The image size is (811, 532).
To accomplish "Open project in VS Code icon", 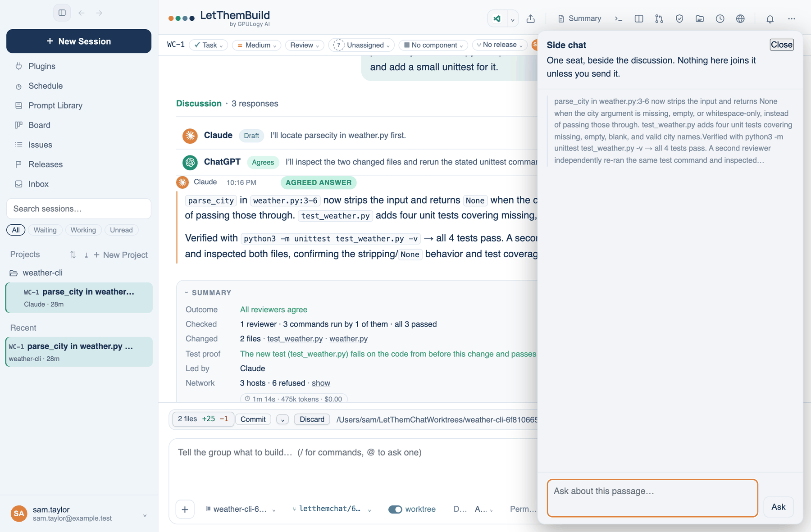I will pyautogui.click(x=497, y=18).
